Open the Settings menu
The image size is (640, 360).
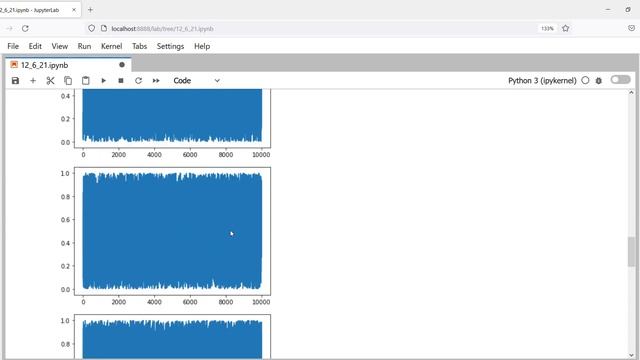(x=170, y=47)
